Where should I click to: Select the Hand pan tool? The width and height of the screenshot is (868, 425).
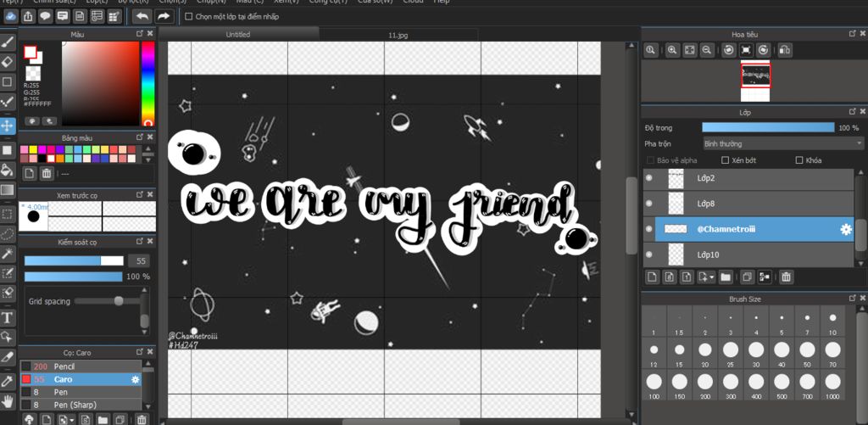tap(7, 400)
